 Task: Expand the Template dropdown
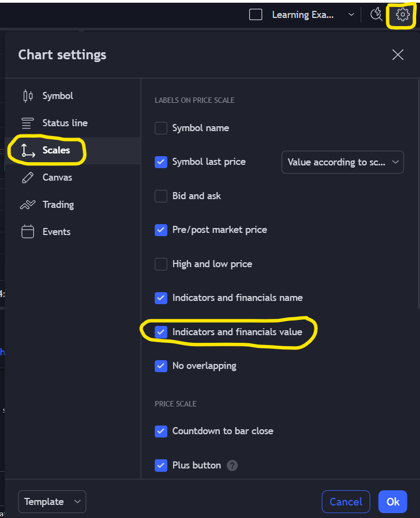tap(52, 502)
